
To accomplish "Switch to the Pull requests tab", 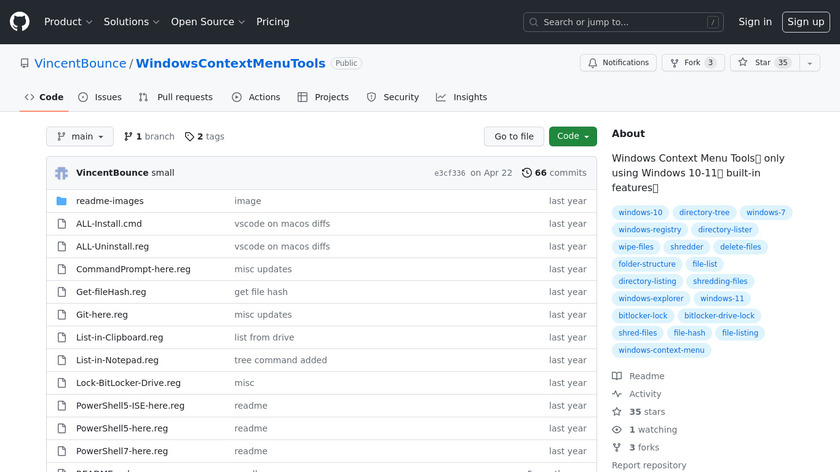I will (x=176, y=97).
